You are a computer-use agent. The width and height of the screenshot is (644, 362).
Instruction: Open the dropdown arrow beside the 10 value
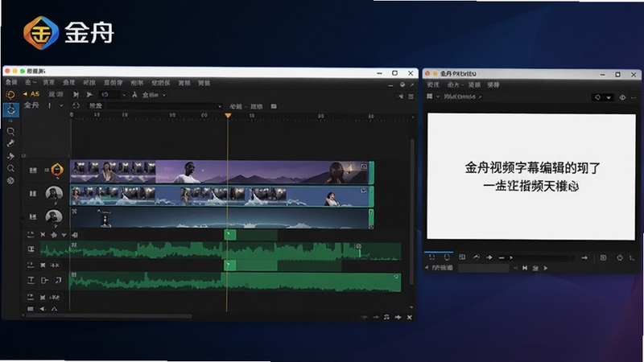click(124, 95)
